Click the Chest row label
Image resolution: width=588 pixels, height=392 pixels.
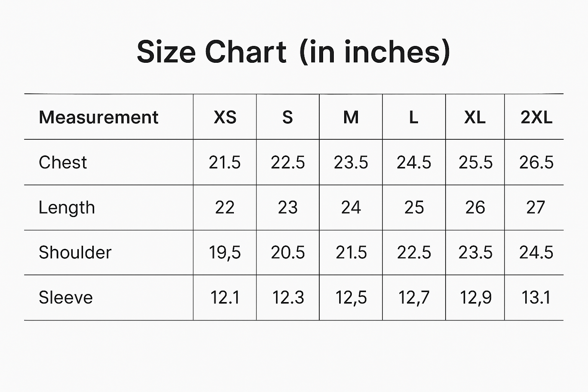63,162
